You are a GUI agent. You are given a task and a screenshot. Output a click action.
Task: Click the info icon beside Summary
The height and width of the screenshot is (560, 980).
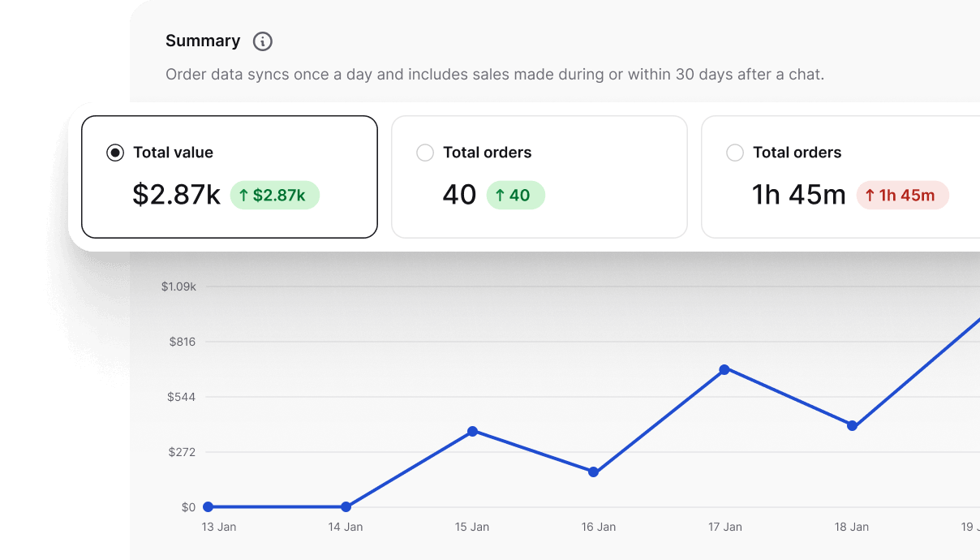point(261,41)
